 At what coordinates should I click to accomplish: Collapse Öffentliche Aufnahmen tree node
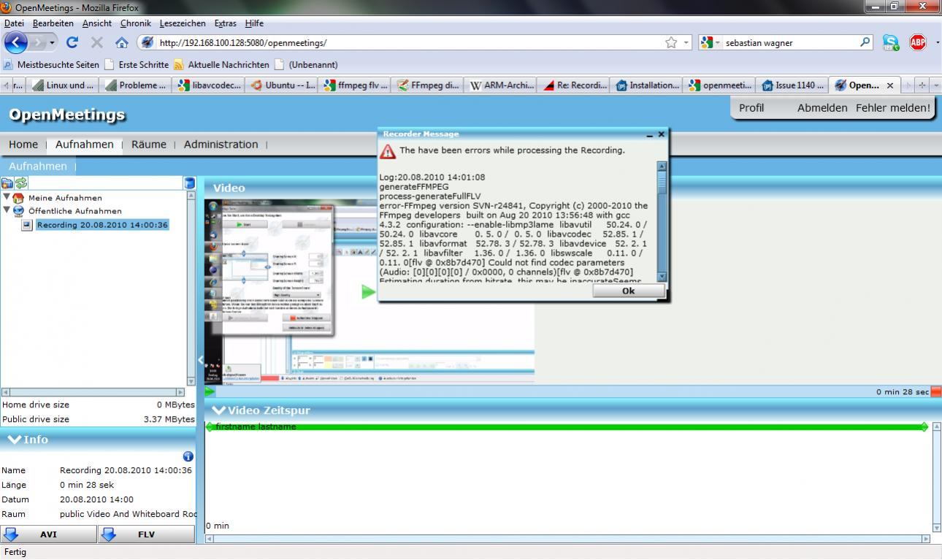(7, 210)
